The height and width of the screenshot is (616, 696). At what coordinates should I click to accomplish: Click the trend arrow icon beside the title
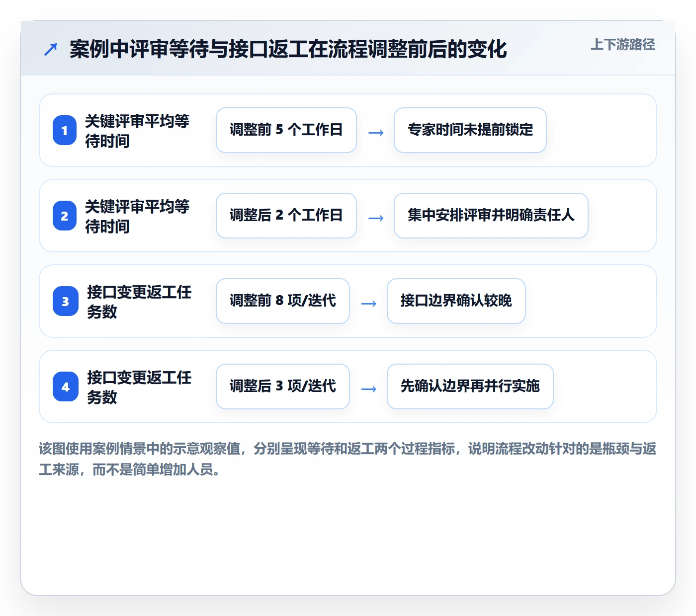pyautogui.click(x=51, y=49)
